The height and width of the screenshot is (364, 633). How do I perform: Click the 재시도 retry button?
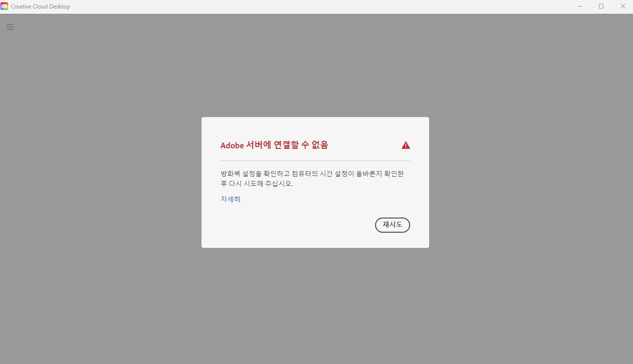(x=392, y=225)
